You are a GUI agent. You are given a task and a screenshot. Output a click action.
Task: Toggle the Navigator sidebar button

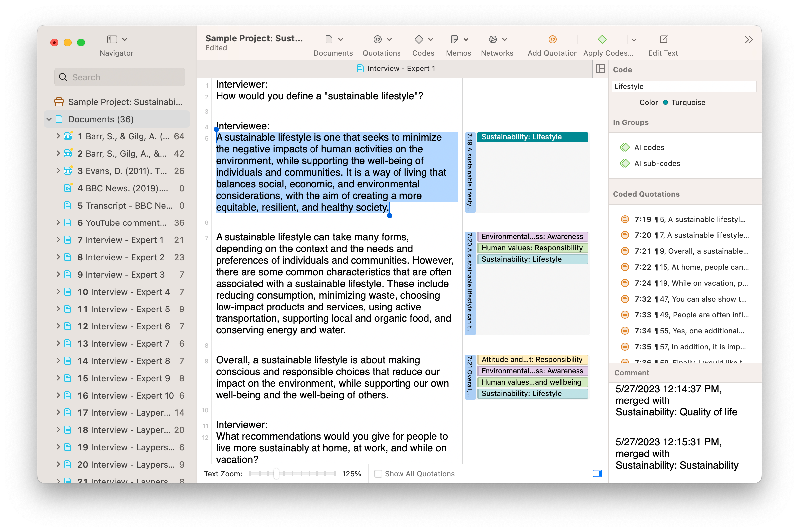click(112, 40)
